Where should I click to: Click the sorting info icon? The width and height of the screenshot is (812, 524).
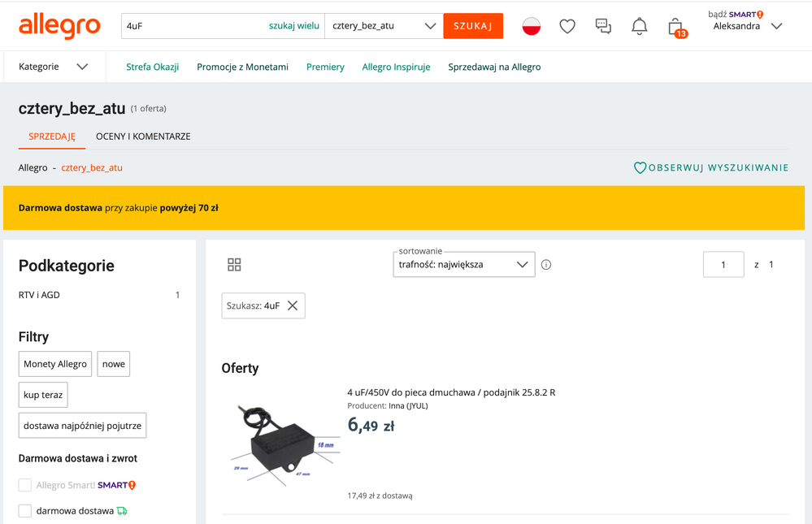pyautogui.click(x=546, y=265)
